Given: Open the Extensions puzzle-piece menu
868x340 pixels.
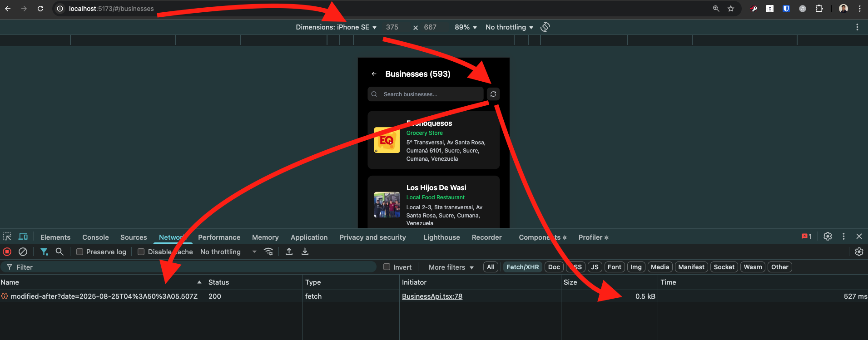Looking at the screenshot, I should (x=819, y=9).
